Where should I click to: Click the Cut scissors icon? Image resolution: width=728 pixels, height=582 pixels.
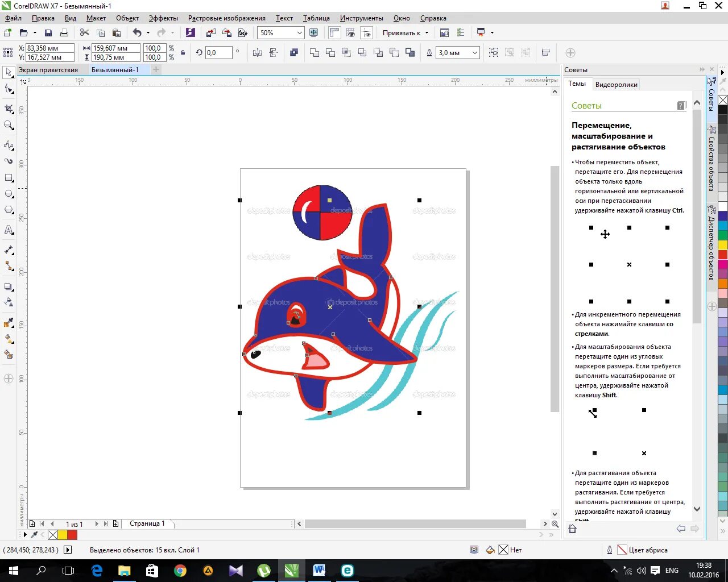click(85, 33)
